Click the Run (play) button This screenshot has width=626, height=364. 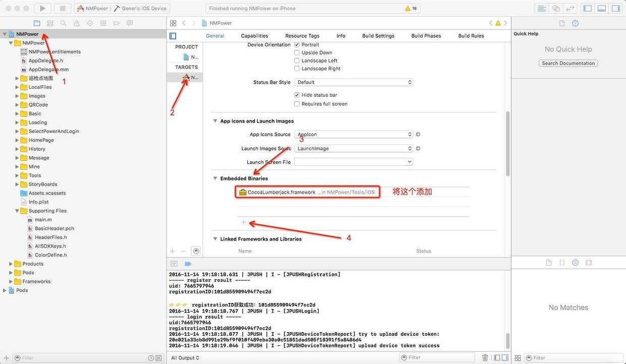click(x=42, y=8)
